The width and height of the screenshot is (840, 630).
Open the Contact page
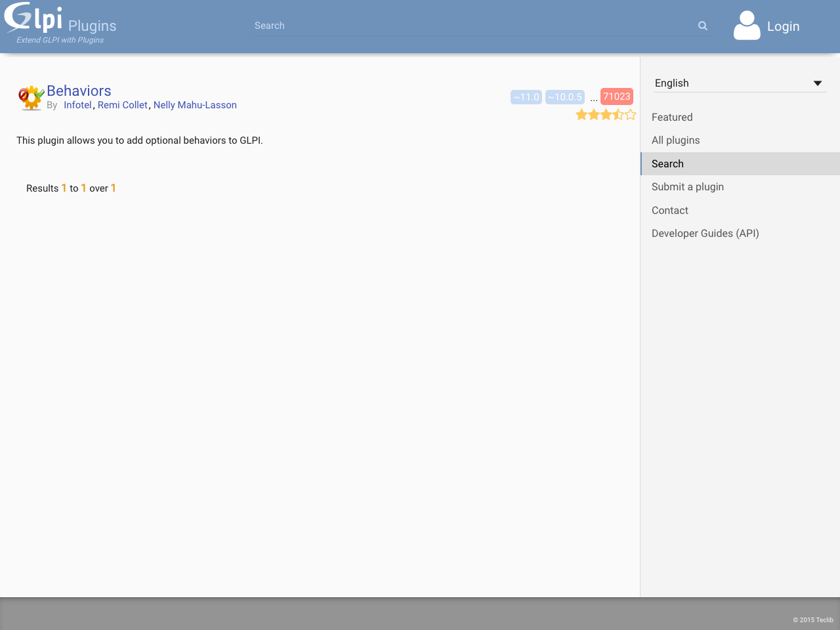tap(670, 210)
